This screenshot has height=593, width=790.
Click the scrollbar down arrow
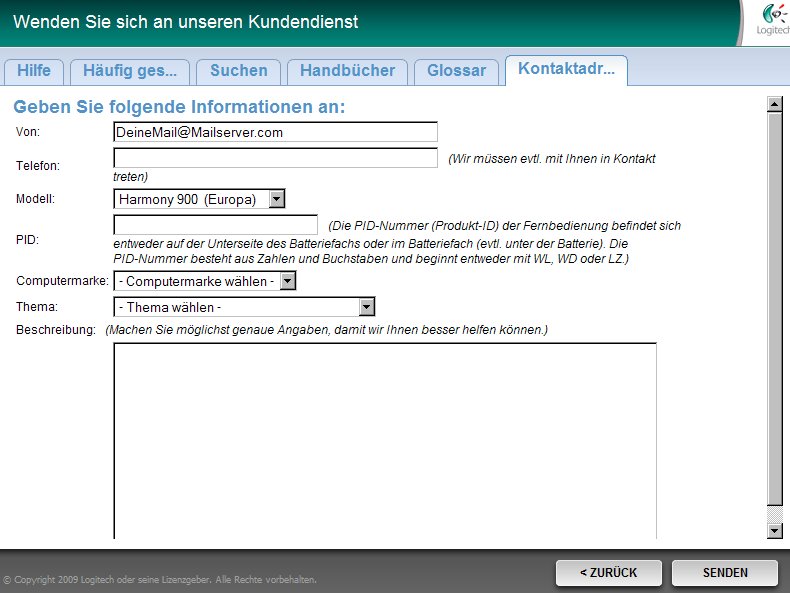pyautogui.click(x=773, y=530)
